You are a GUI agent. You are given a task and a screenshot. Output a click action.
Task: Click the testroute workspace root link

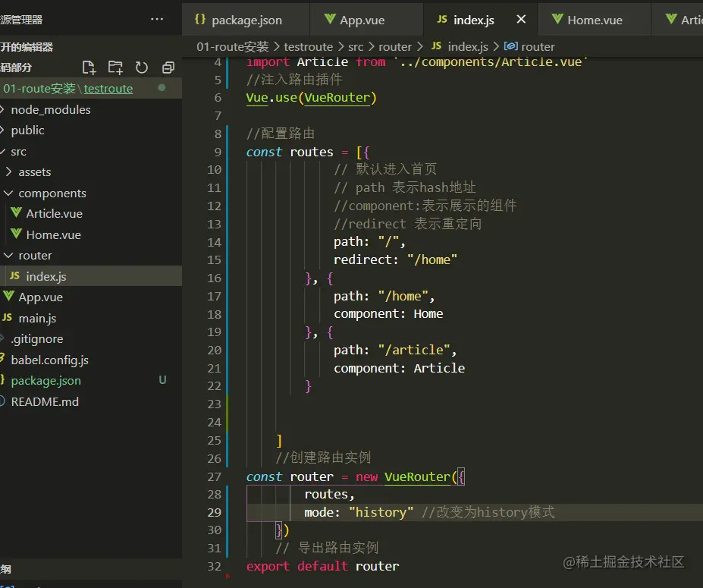pyautogui.click(x=108, y=88)
